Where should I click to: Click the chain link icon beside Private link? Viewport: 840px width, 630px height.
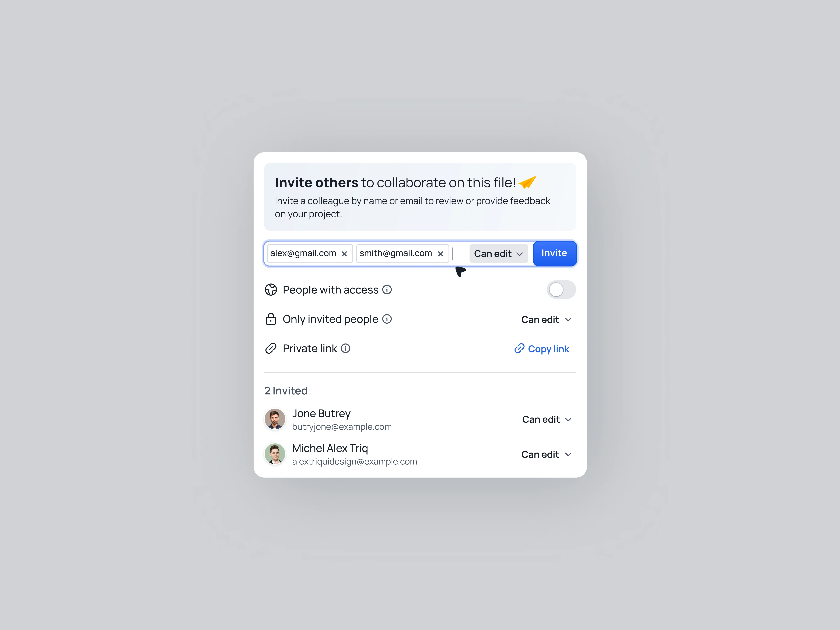pyautogui.click(x=271, y=348)
